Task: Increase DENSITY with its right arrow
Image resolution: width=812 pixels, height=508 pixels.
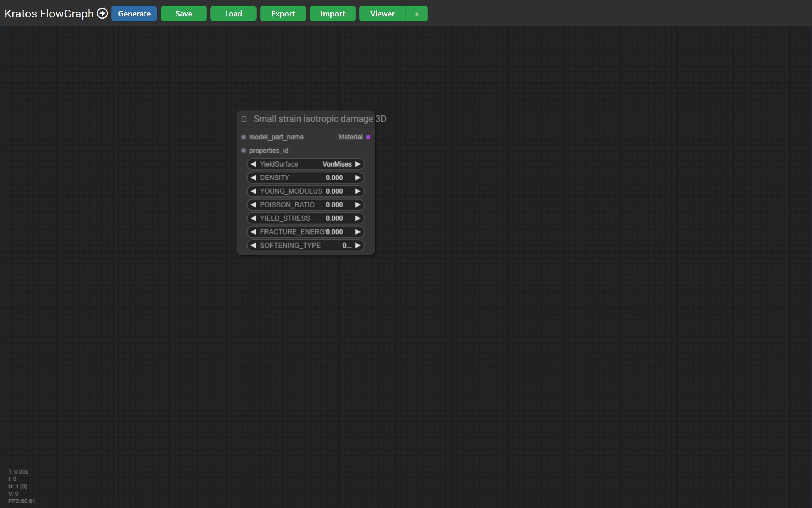Action: pos(358,178)
